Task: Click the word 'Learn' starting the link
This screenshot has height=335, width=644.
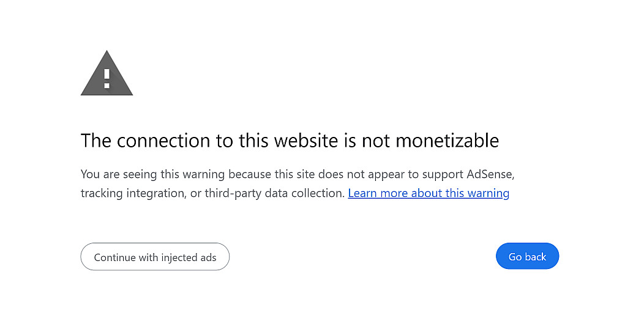Action: pyautogui.click(x=362, y=193)
